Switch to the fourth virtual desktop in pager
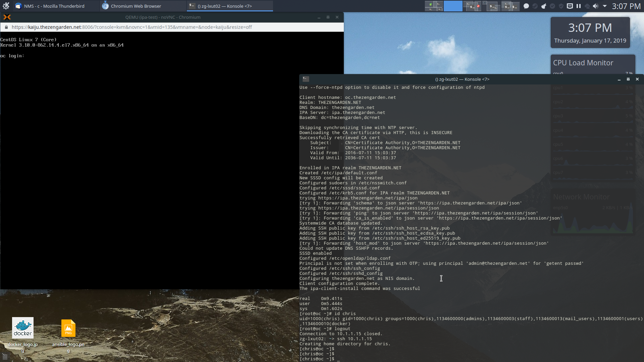Screen dimensions: 644x362 (491, 6)
